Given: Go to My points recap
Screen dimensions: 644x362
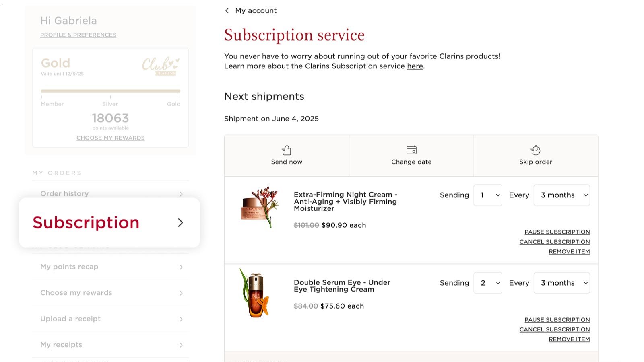Looking at the screenshot, I should click(69, 267).
